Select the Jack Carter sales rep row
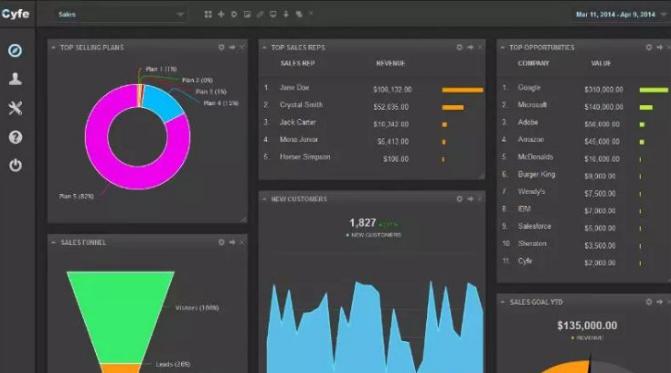 [372, 123]
